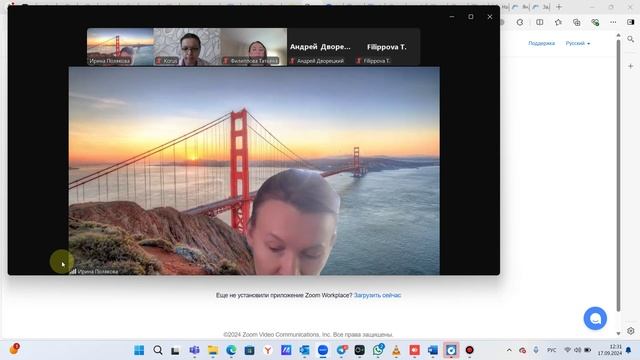640x360 pixels.
Task: Open the Edge sidebar settings gear
Action: pyautogui.click(x=631, y=331)
